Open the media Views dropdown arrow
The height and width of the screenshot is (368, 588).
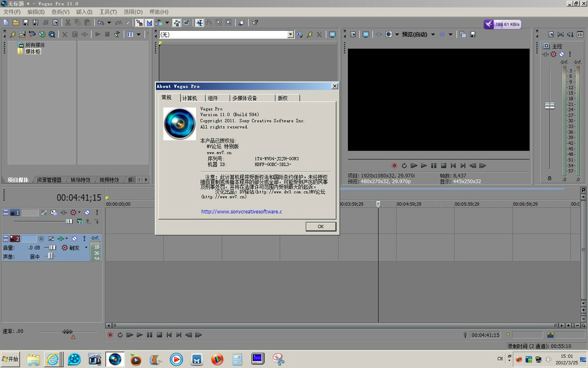[x=139, y=34]
